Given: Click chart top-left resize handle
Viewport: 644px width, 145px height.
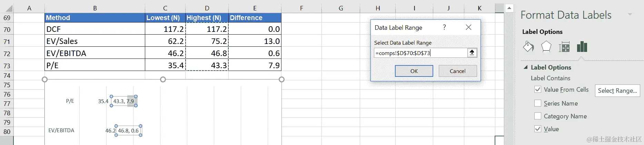Looking at the screenshot, I should pyautogui.click(x=44, y=79).
